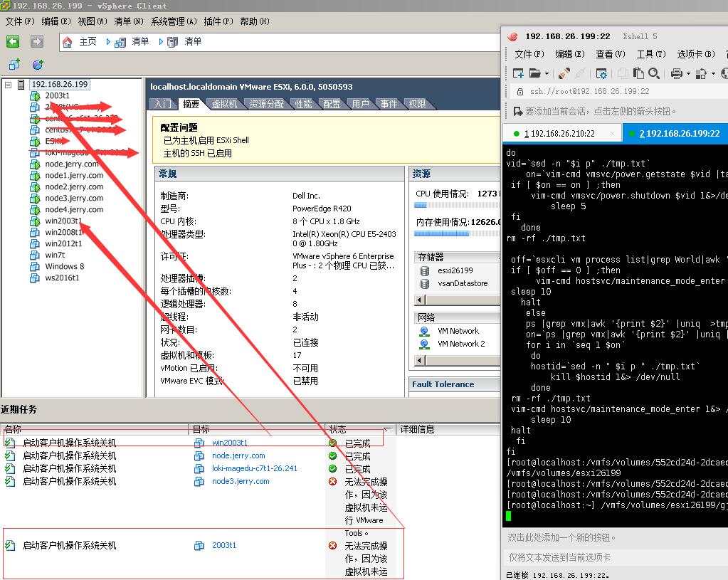Click the esxi26199 datastore icon

[424, 270]
